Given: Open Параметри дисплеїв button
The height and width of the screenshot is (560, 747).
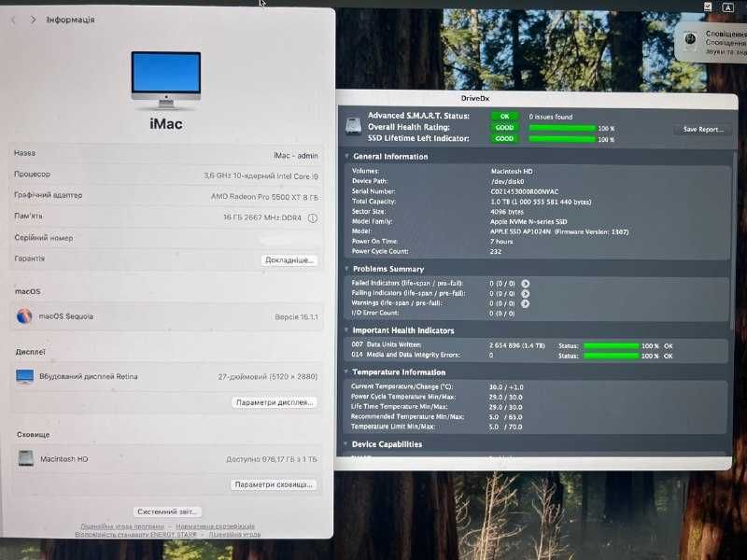Looking at the screenshot, I should [275, 402].
